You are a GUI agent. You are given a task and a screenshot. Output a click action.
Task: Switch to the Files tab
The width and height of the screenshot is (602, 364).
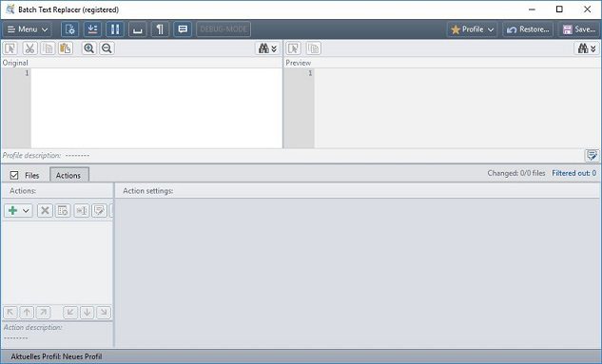coord(32,175)
